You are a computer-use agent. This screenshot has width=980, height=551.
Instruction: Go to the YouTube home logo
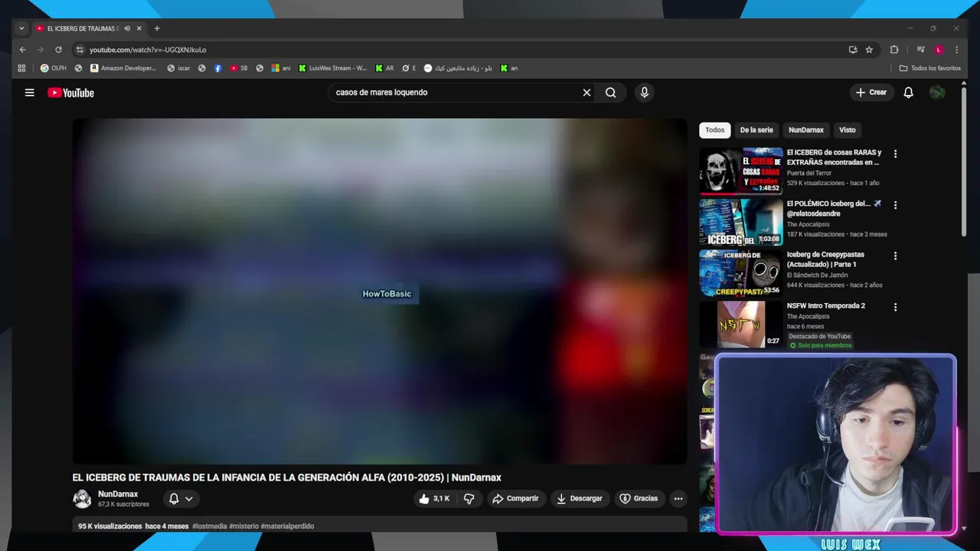[x=70, y=93]
